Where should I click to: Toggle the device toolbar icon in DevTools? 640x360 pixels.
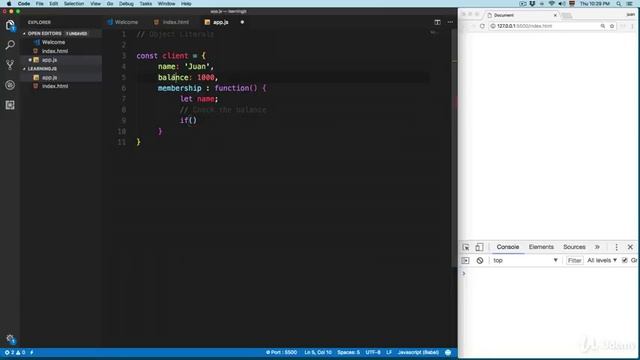[x=479, y=247]
